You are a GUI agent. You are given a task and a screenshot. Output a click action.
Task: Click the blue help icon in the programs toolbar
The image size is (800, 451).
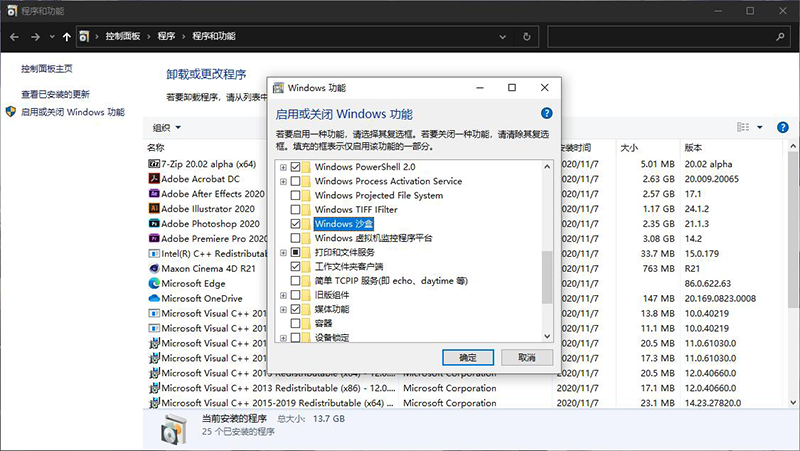783,127
